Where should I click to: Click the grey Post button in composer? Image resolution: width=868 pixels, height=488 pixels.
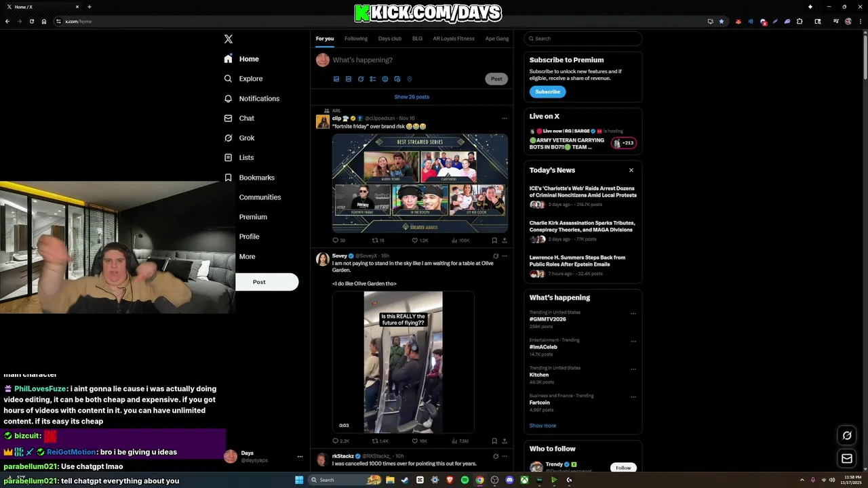[496, 79]
